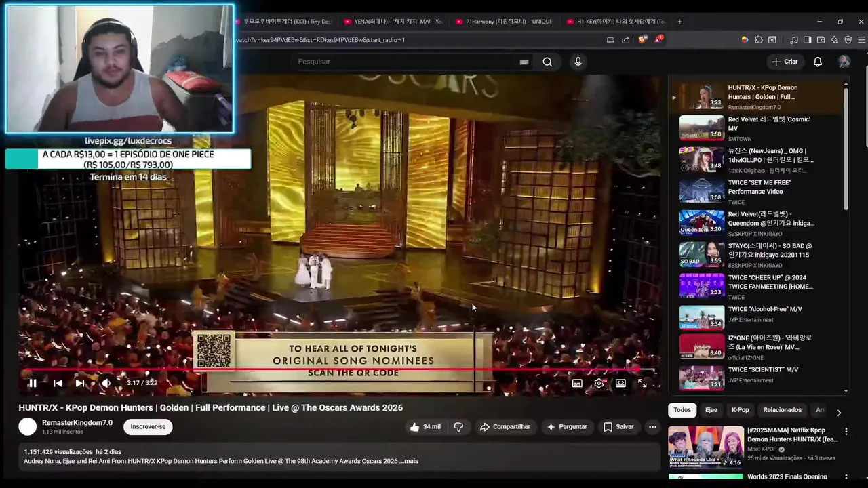
Task: Toggle the browser sidebar panel icon
Action: coord(807,40)
